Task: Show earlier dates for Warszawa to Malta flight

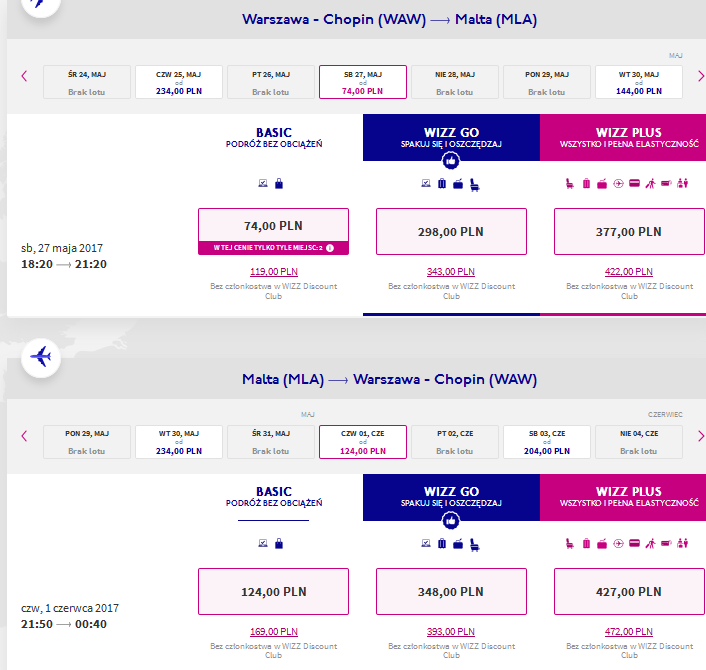Action: [24, 76]
